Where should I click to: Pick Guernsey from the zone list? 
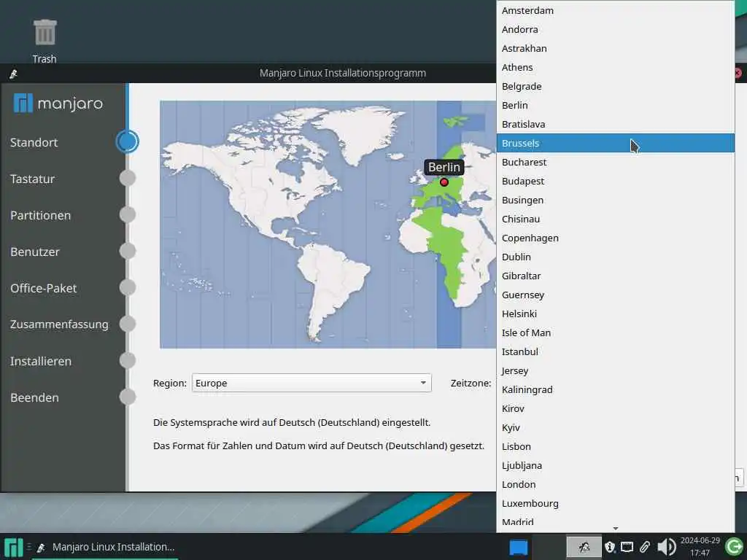[x=616, y=295]
